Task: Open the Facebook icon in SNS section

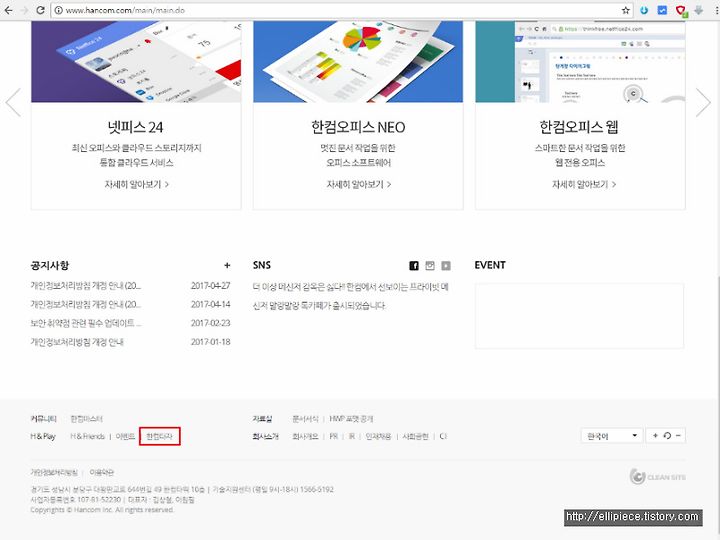Action: pos(414,265)
